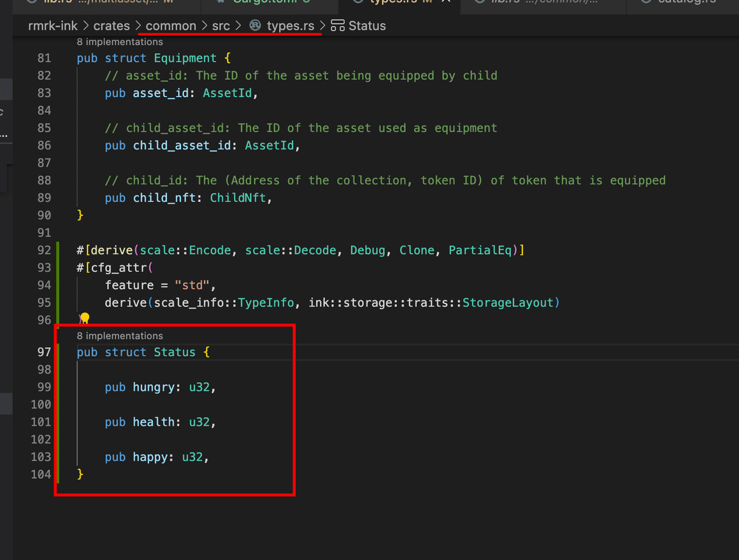Click the struct symbol icon before Status breadcrumb
The width and height of the screenshot is (739, 560).
(x=337, y=26)
